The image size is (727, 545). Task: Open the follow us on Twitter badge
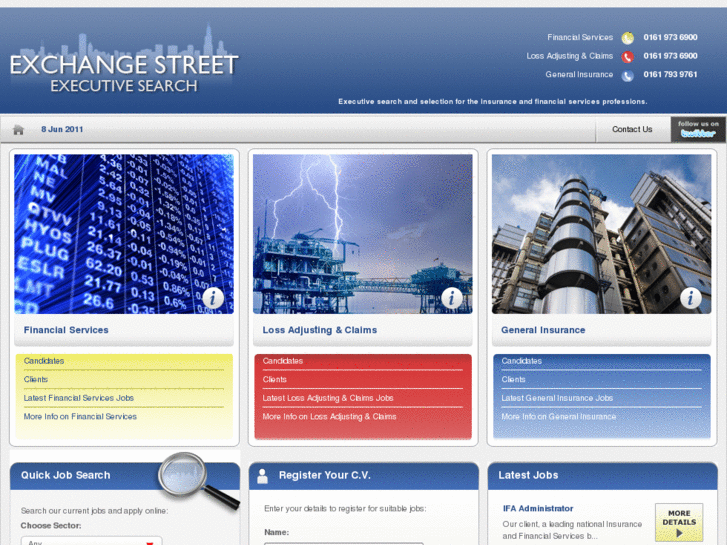tap(698, 129)
